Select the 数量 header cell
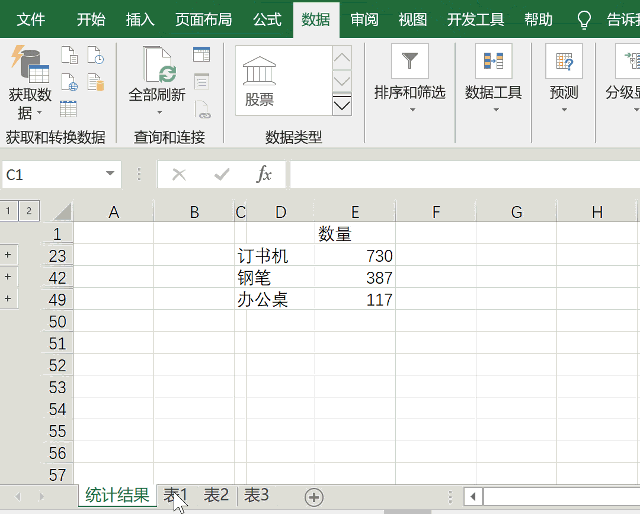The height and width of the screenshot is (514, 640). coord(355,234)
